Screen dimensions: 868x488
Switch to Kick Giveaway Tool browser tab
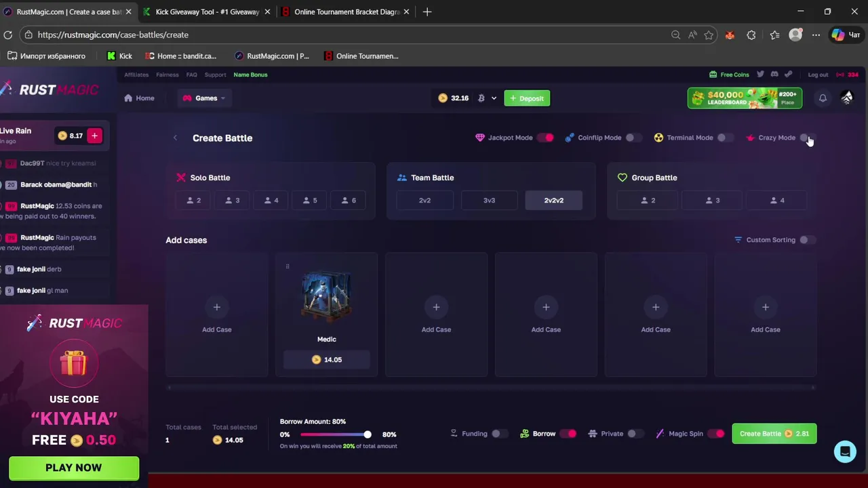click(207, 12)
